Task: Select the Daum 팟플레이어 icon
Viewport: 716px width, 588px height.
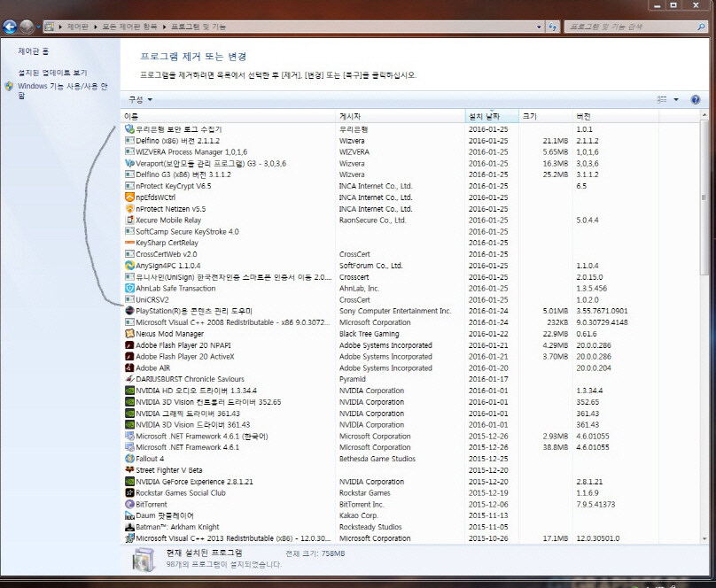Action: (129, 515)
